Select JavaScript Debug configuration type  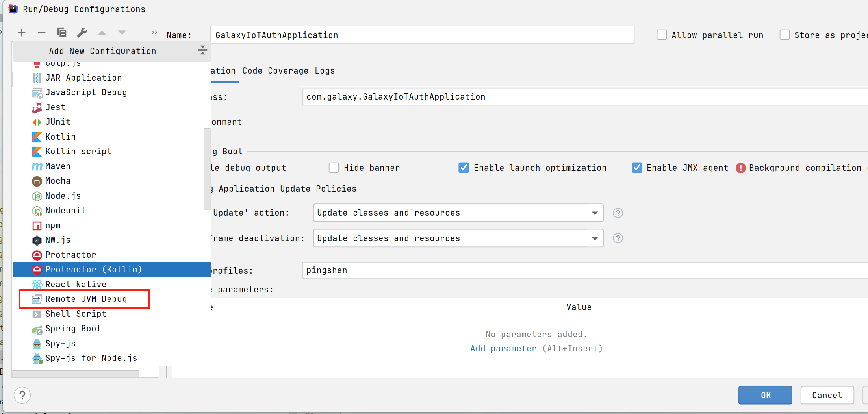(112, 92)
